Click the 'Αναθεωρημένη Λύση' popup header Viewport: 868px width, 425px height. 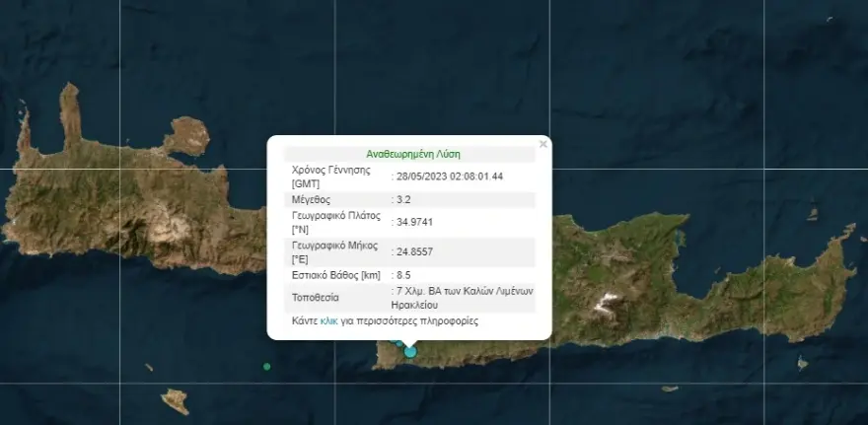pos(413,154)
